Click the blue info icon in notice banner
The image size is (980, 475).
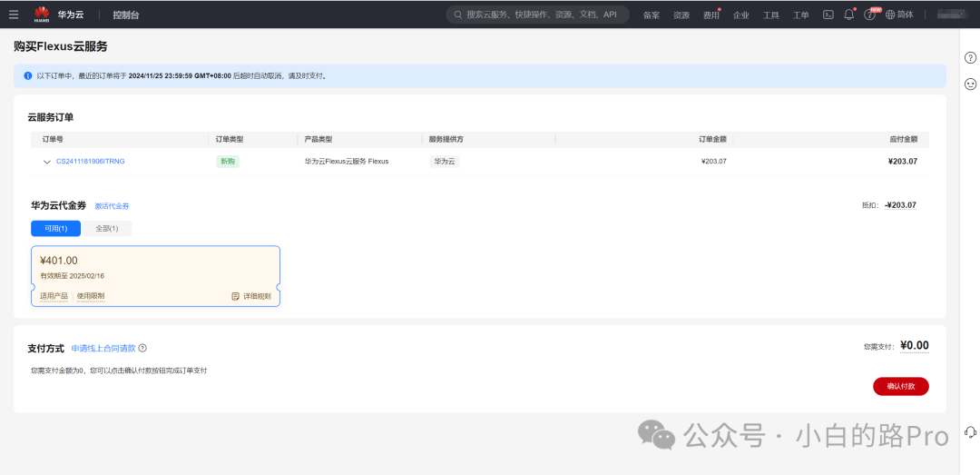[27, 75]
